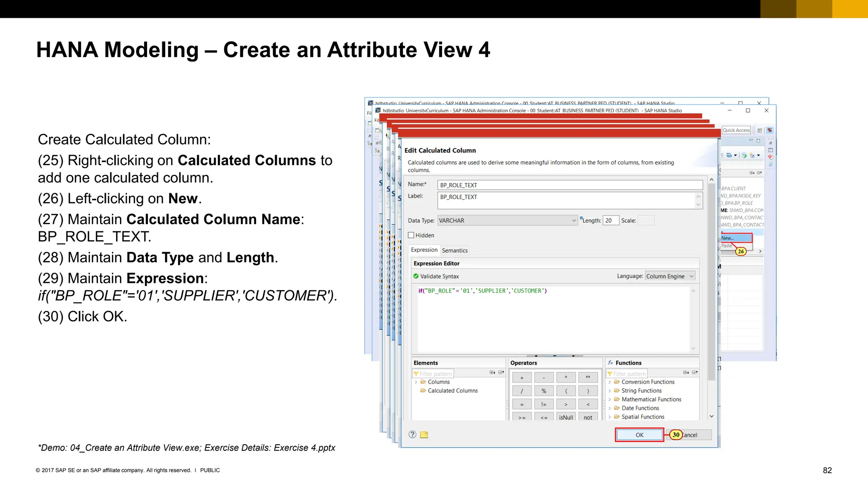Expand Conversion Functions folder
This screenshot has width=868, height=488.
point(610,382)
